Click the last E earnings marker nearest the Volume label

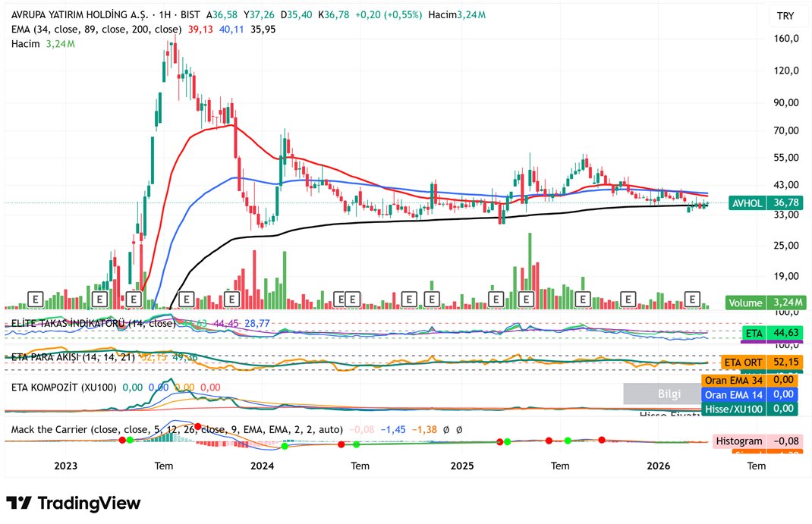(692, 299)
